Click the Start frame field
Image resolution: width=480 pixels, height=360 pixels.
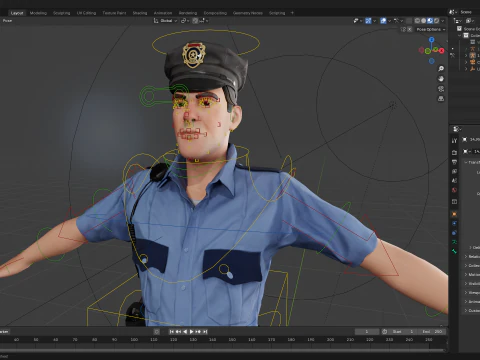(404, 332)
